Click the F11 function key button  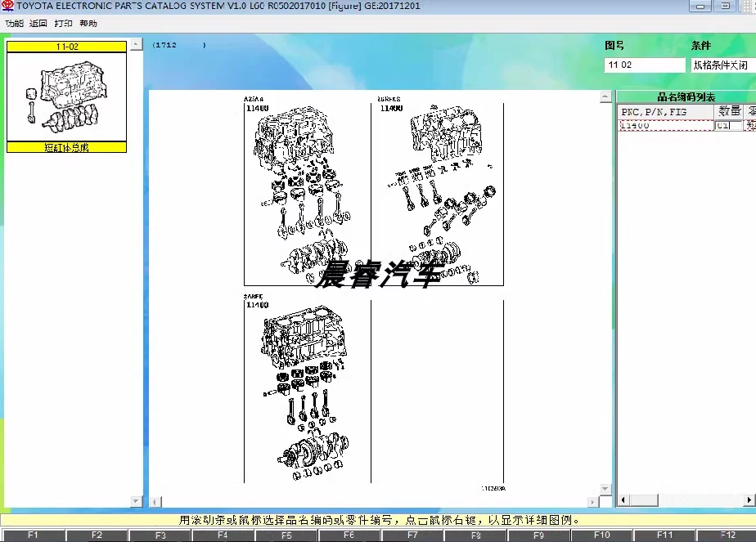pyautogui.click(x=665, y=535)
